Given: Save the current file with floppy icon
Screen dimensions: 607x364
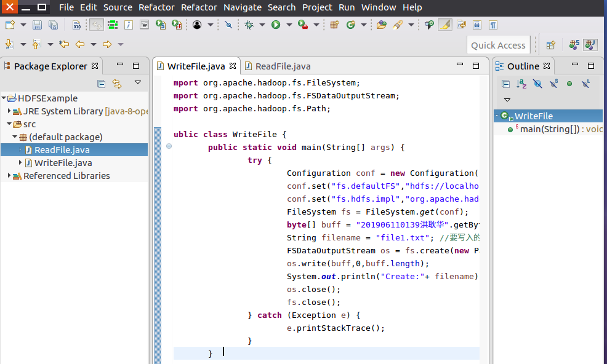Looking at the screenshot, I should click(x=37, y=25).
